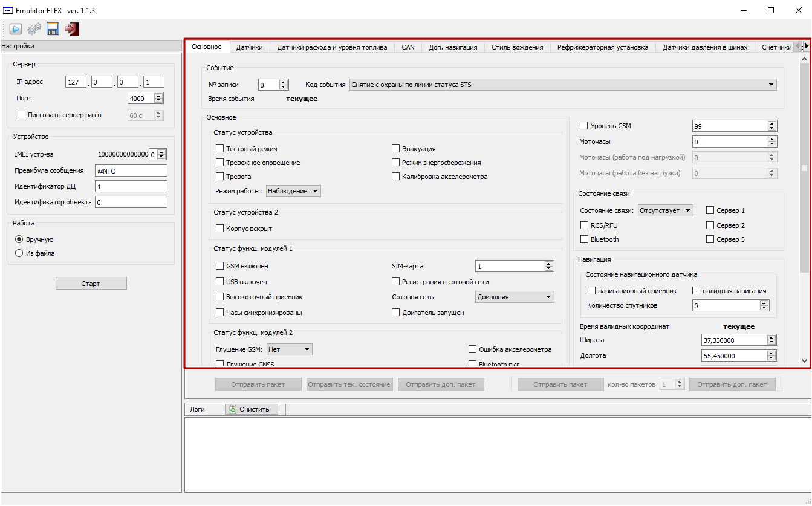Click Идентификатор объекта input field

point(131,202)
